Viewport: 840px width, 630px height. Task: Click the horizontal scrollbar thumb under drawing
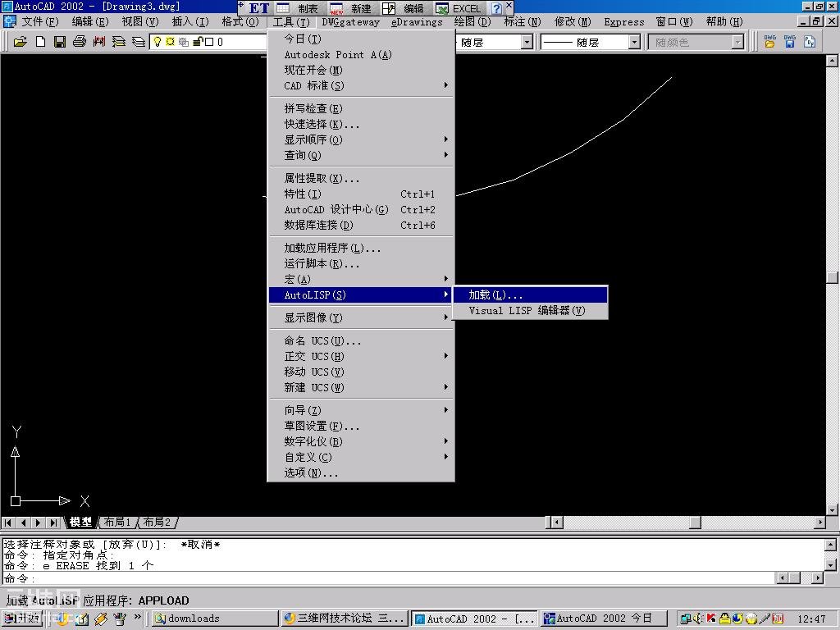(x=695, y=522)
